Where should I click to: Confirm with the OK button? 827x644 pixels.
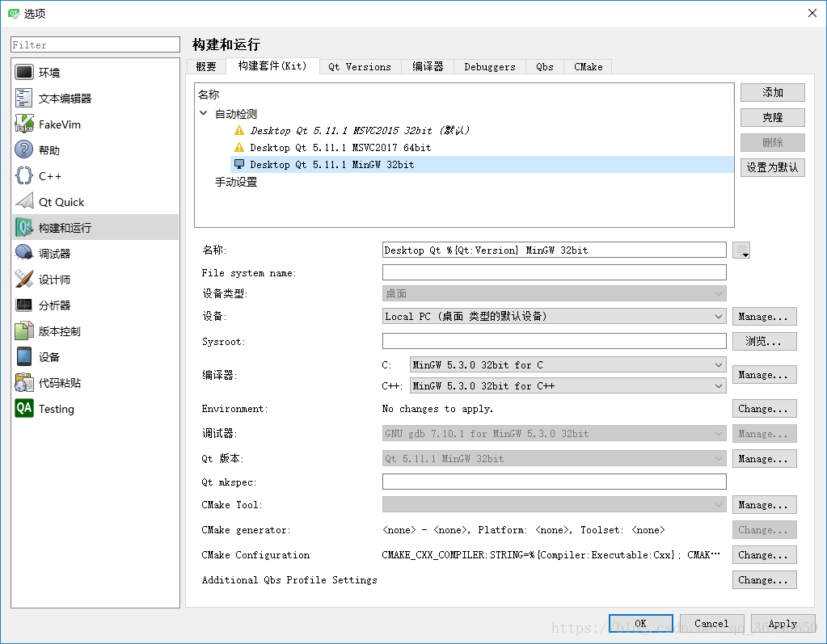[641, 624]
